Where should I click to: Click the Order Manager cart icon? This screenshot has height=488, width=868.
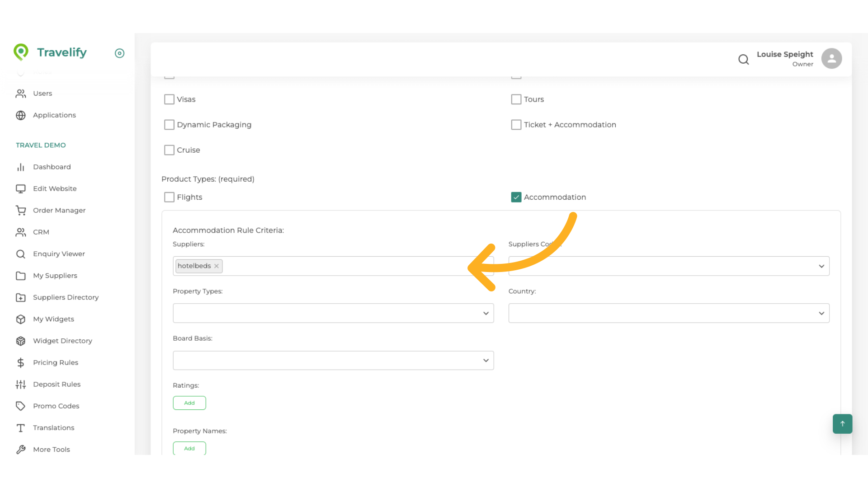point(21,210)
